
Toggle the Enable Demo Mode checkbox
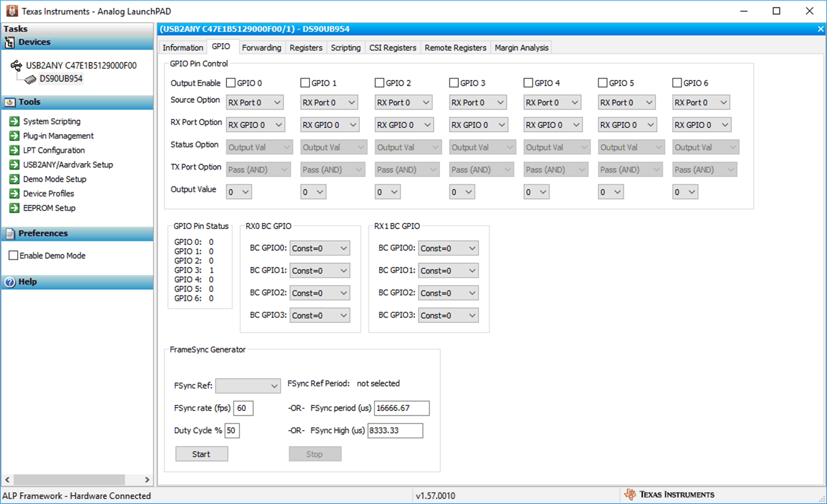pyautogui.click(x=13, y=256)
